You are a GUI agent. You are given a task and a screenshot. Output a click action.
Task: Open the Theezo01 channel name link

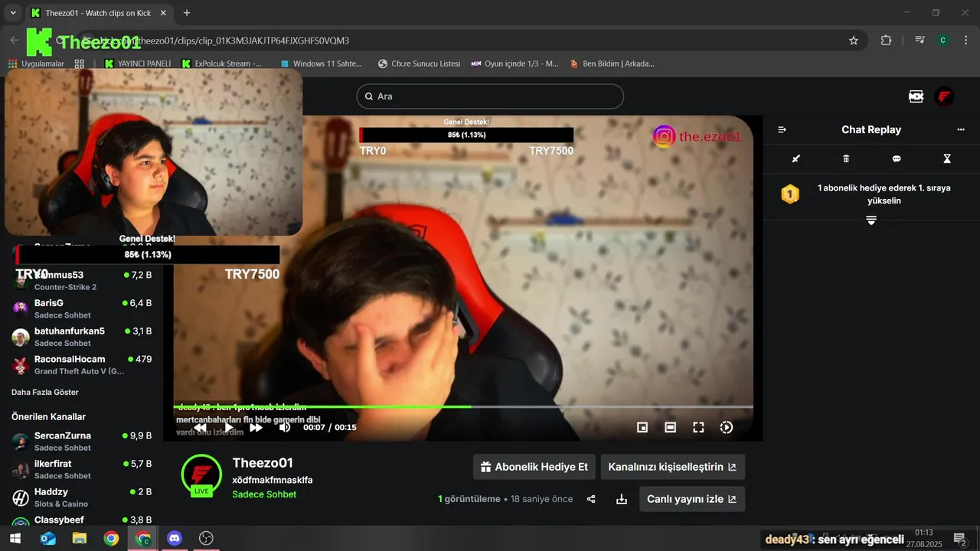[263, 463]
